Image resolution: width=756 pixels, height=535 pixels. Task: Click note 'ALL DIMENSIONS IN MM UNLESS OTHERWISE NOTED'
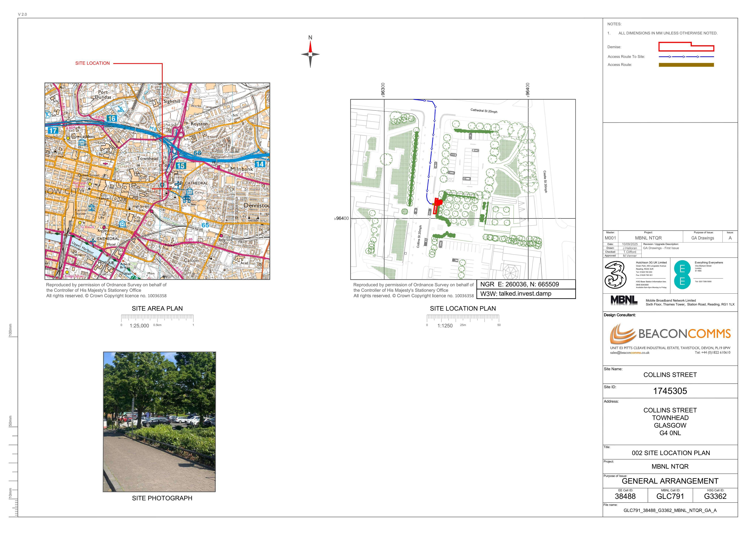668,33
